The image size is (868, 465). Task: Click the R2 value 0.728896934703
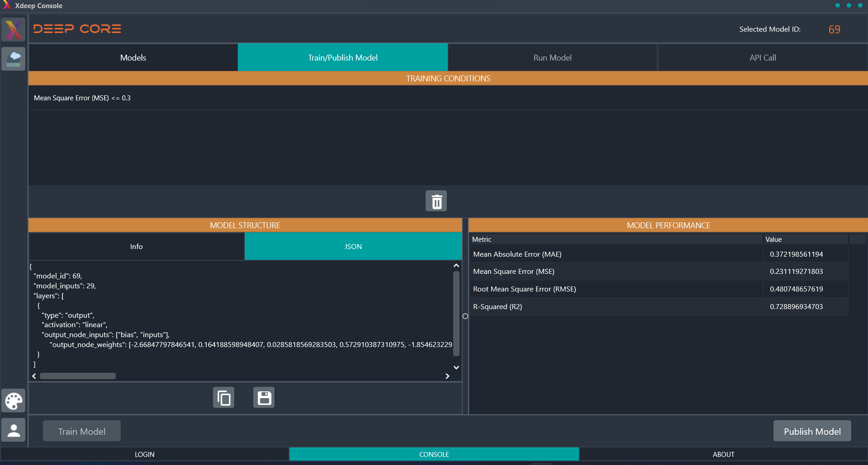coord(796,306)
